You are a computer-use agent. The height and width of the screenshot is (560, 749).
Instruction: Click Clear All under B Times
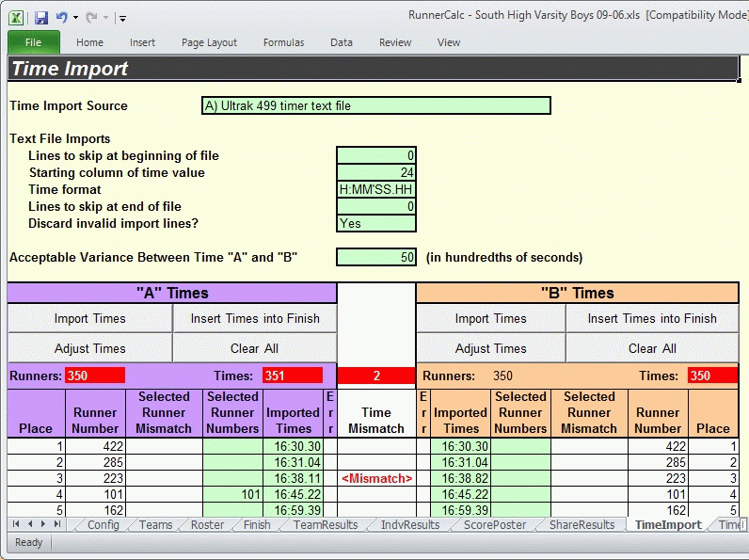[652, 348]
